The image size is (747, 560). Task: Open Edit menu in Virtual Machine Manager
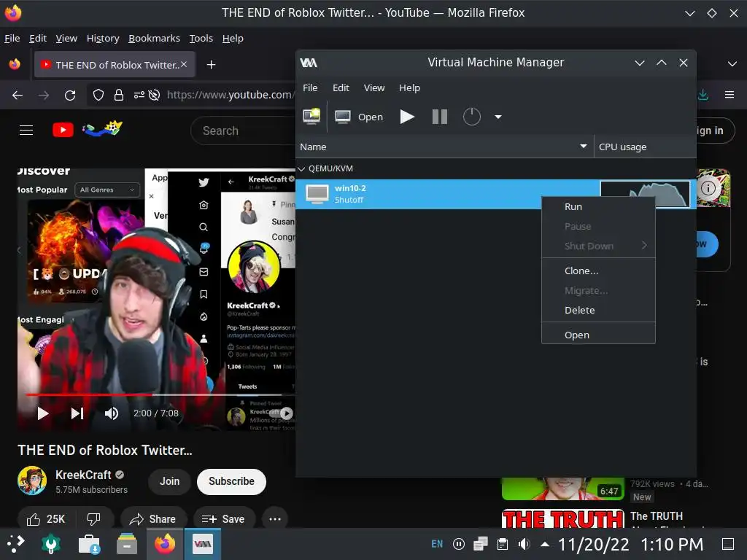pyautogui.click(x=341, y=87)
